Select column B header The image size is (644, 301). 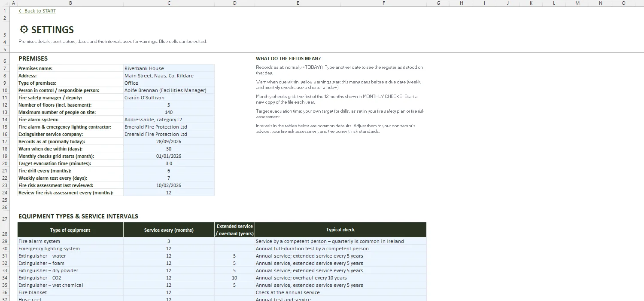[x=70, y=3]
